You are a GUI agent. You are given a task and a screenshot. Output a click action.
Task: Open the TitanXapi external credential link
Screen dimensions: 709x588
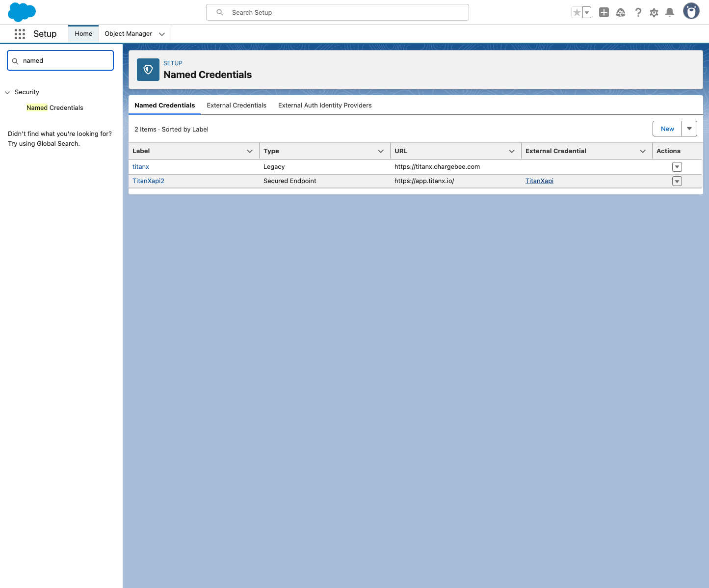click(539, 181)
